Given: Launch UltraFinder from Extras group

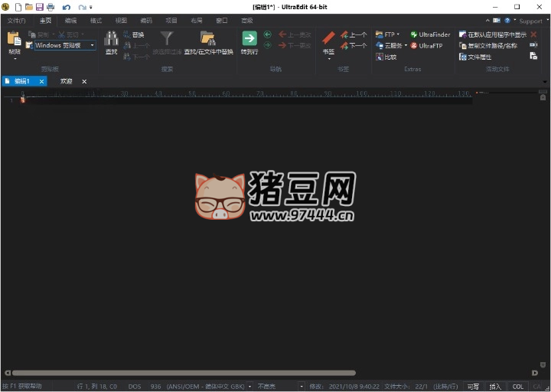Looking at the screenshot, I should [x=430, y=34].
